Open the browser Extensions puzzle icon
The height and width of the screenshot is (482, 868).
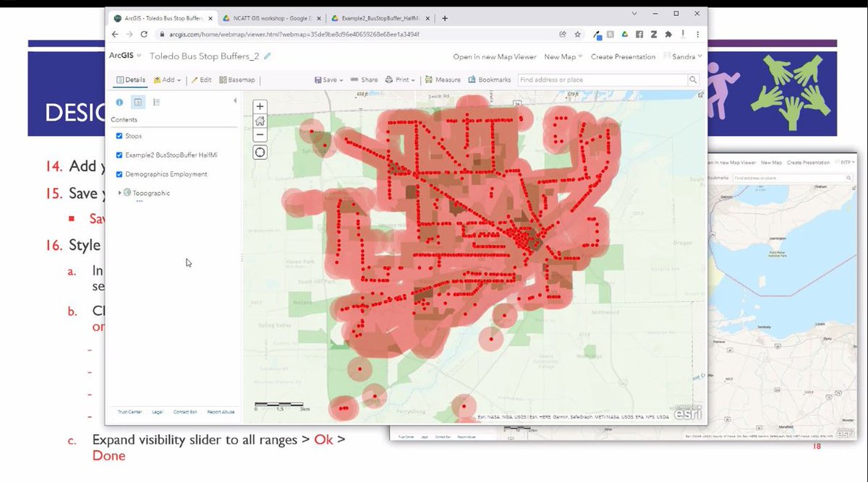click(668, 34)
